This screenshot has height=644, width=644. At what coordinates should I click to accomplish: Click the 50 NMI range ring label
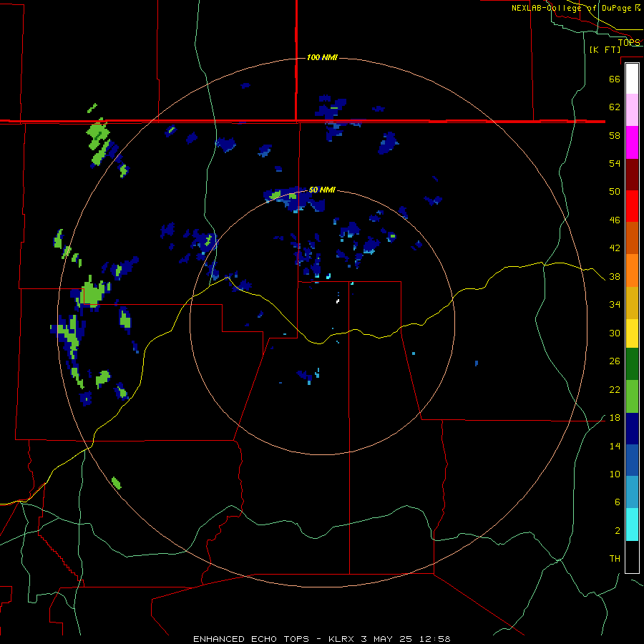[x=321, y=190]
